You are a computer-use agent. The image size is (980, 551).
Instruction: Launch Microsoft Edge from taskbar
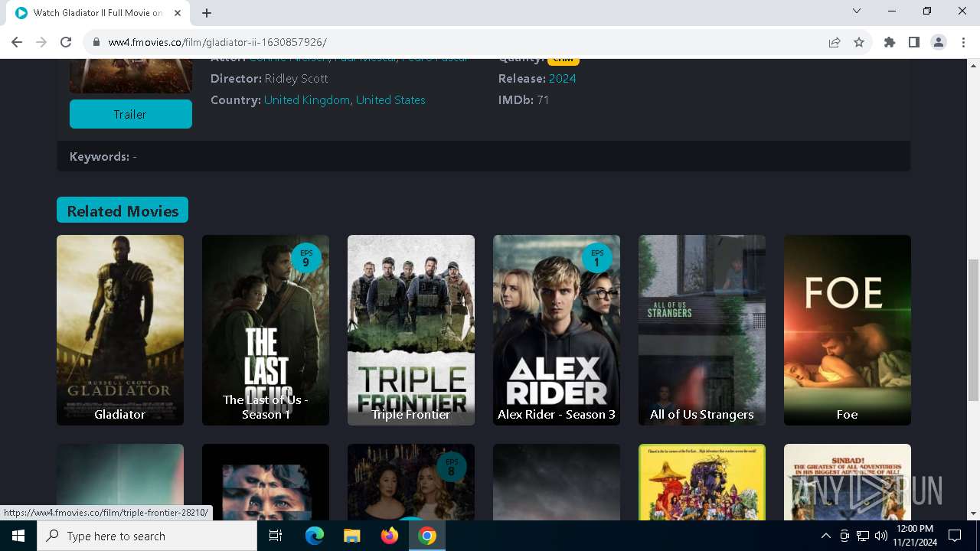[315, 536]
